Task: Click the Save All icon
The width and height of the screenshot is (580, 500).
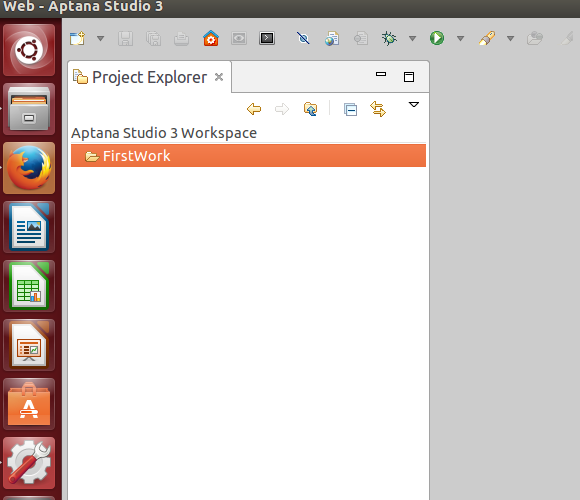Action: (x=154, y=38)
